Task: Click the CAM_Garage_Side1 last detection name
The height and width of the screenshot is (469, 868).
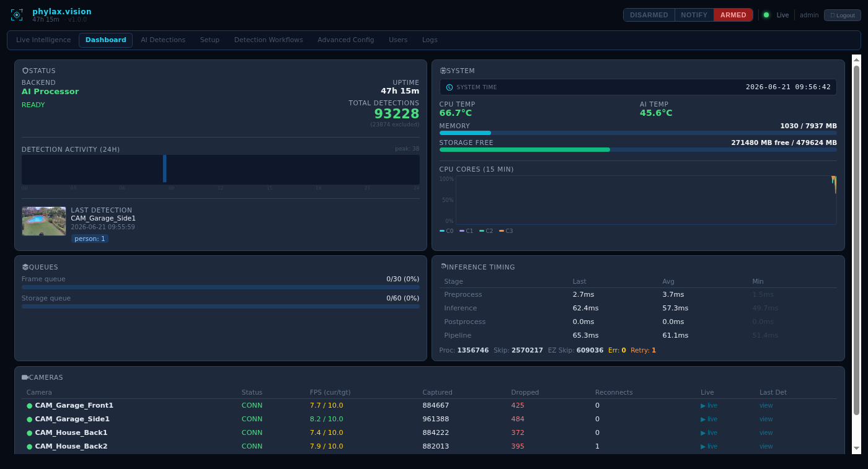Action: pos(103,218)
